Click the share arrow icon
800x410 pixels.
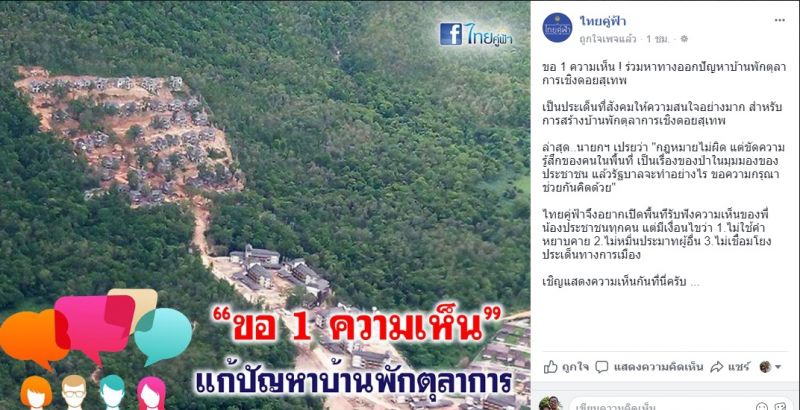coord(717,367)
